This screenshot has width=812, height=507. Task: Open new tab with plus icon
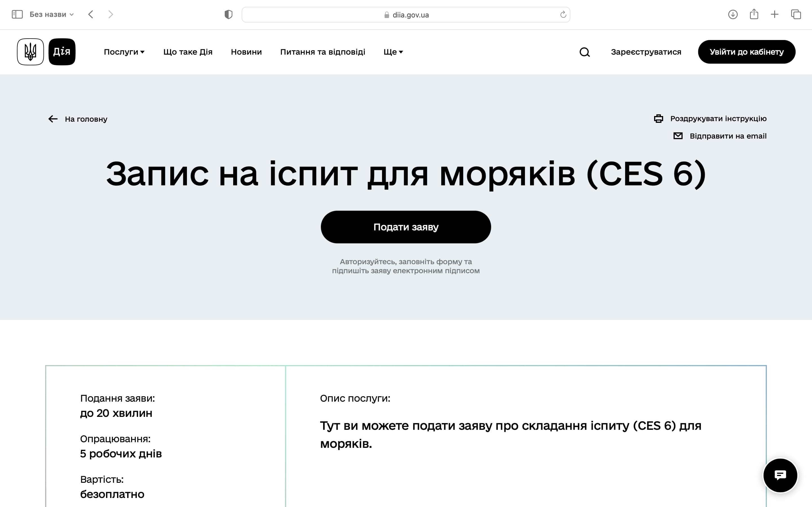click(775, 14)
